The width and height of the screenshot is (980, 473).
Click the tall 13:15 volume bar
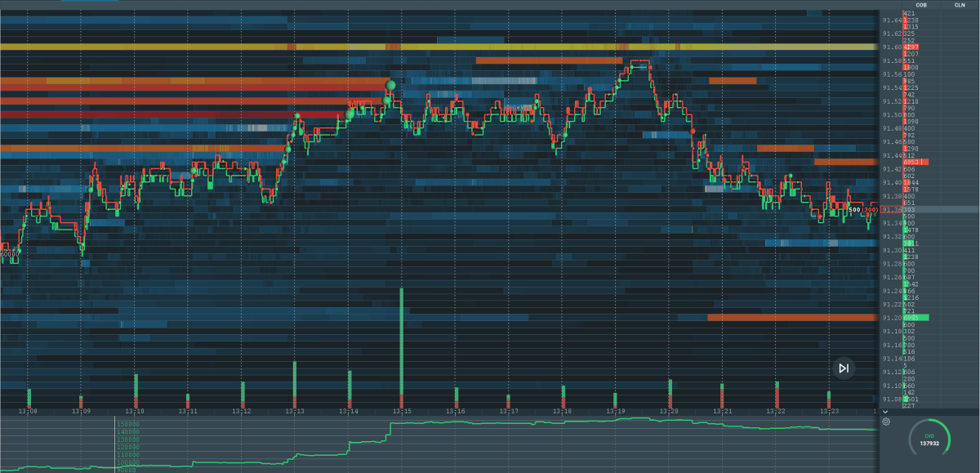(401, 347)
